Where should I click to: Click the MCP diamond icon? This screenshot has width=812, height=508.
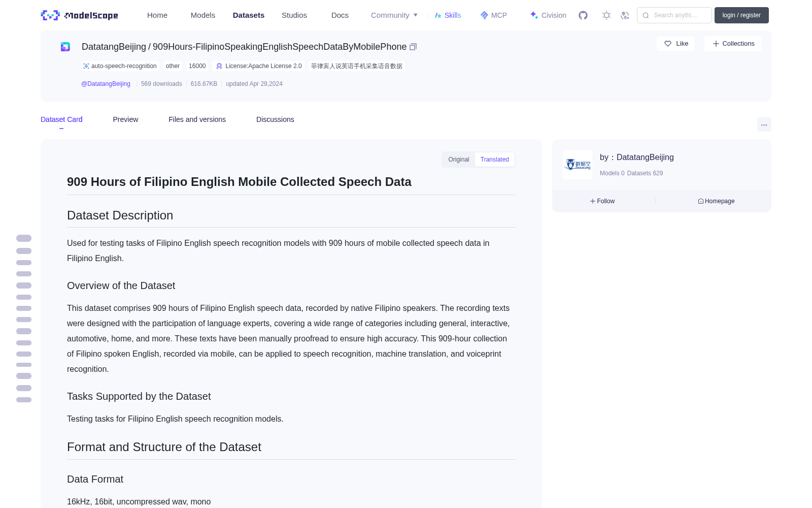point(484,15)
